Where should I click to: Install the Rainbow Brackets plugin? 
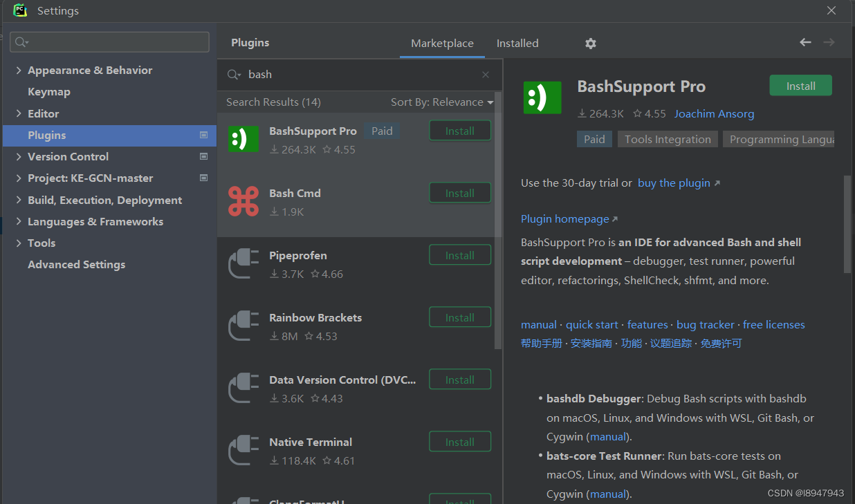tap(460, 317)
